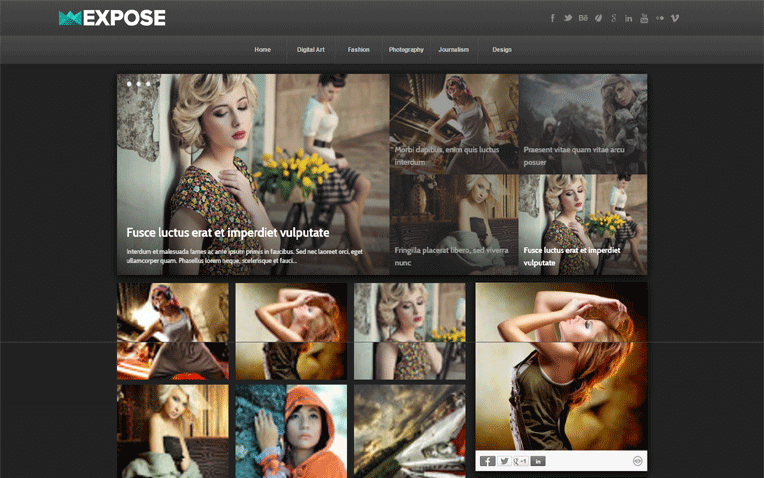Switch to the third slider dot

[x=148, y=84]
